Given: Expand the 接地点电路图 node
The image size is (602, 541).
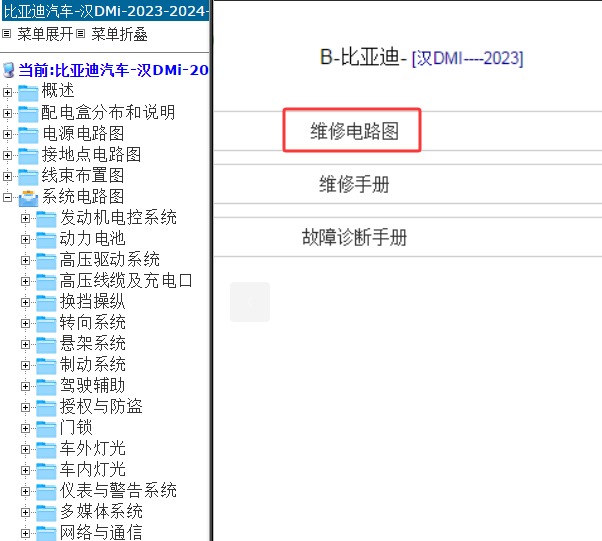Looking at the screenshot, I should pos(7,155).
